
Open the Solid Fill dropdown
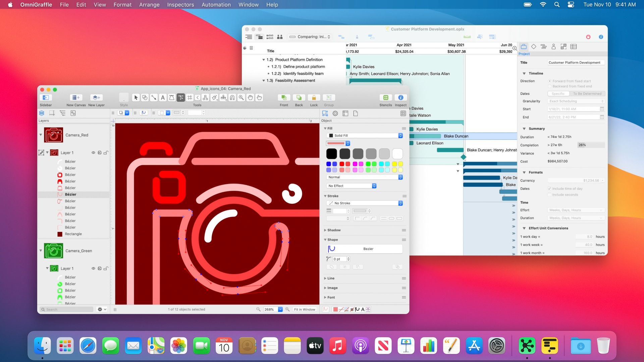(x=365, y=135)
